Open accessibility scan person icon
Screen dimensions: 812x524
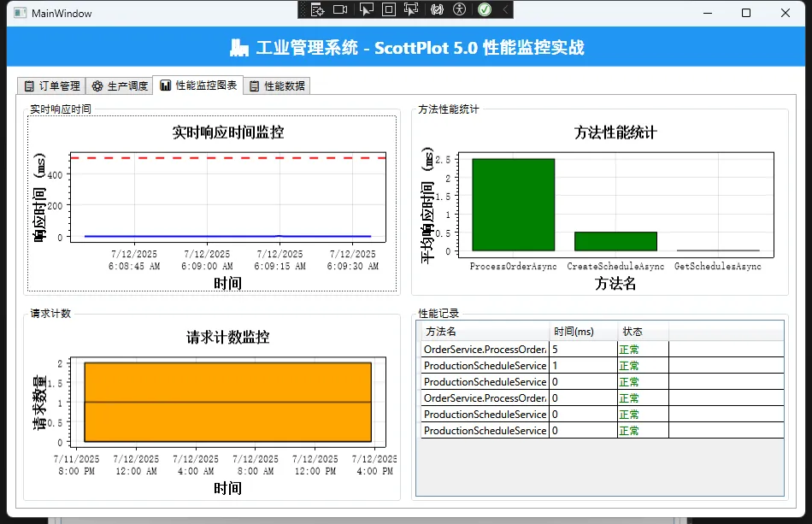[459, 10]
